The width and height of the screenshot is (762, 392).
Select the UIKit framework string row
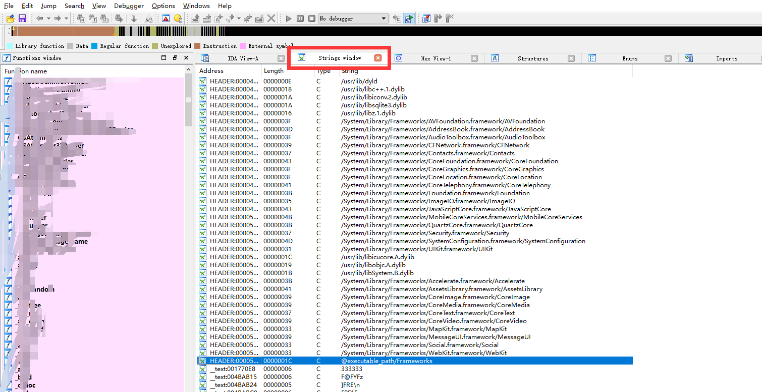pyautogui.click(x=415, y=249)
